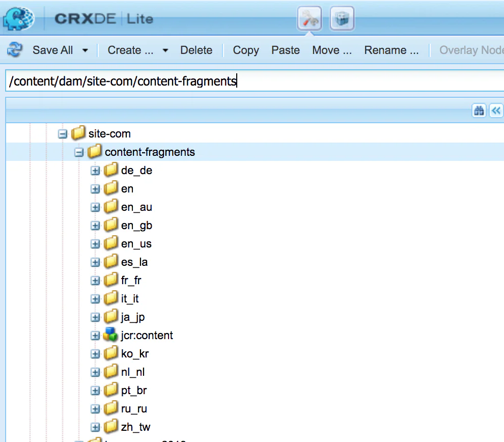The height and width of the screenshot is (442, 504).
Task: Click Rename ... in the toolbar
Action: point(391,50)
